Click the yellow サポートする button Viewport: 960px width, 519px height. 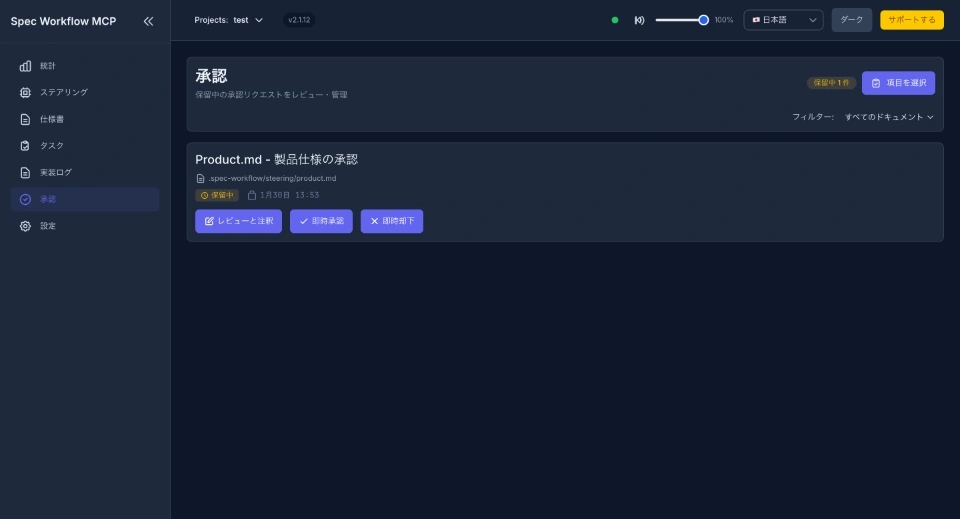911,20
